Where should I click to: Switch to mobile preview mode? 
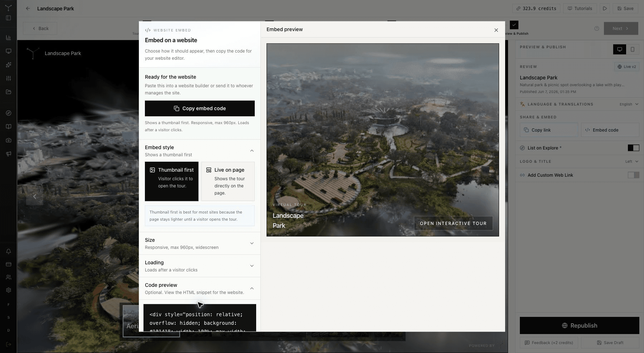[632, 49]
